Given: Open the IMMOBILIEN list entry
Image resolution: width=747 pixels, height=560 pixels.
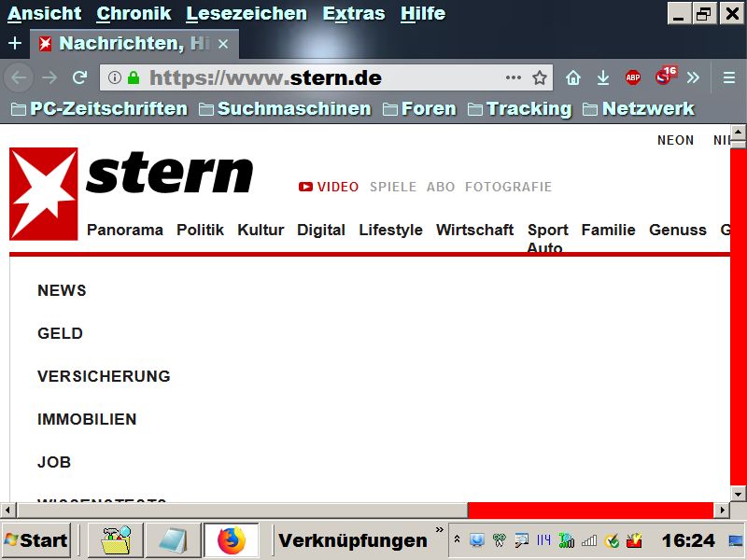Looking at the screenshot, I should (x=87, y=419).
